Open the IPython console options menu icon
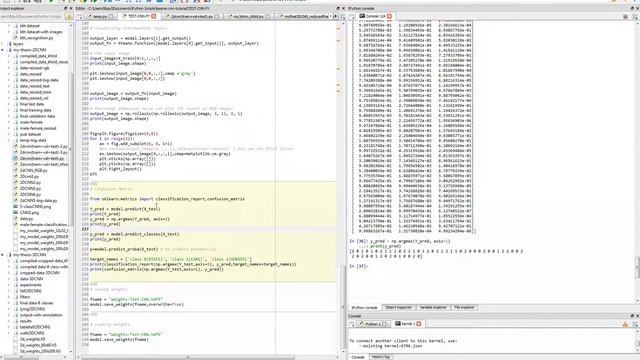 click(635, 17)
